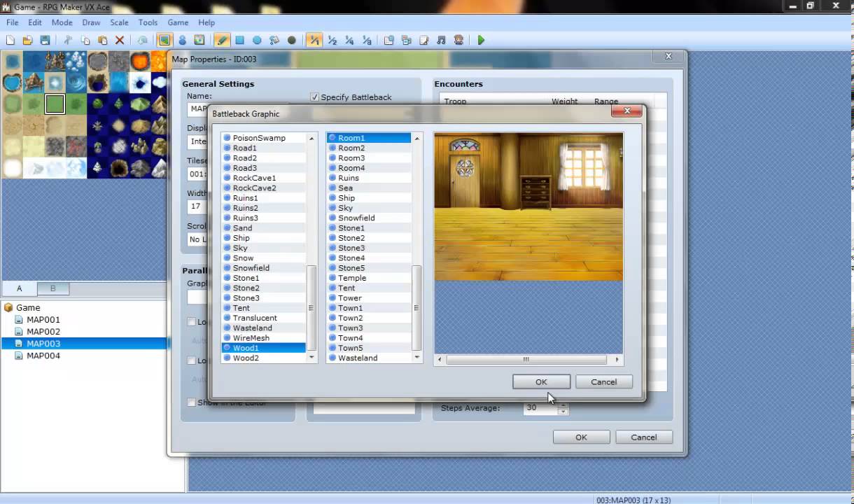
Task: Confirm Battleback Graphic with OK
Action: (541, 381)
